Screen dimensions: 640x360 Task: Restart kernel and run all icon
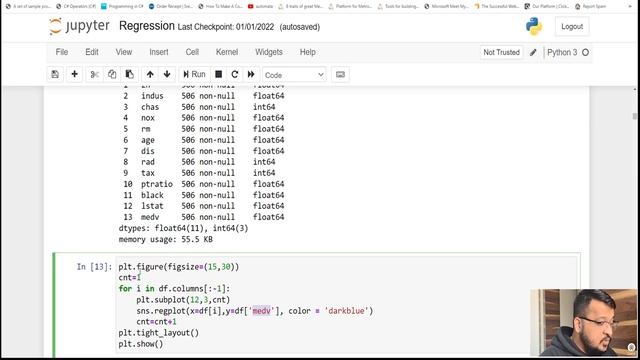(251, 75)
